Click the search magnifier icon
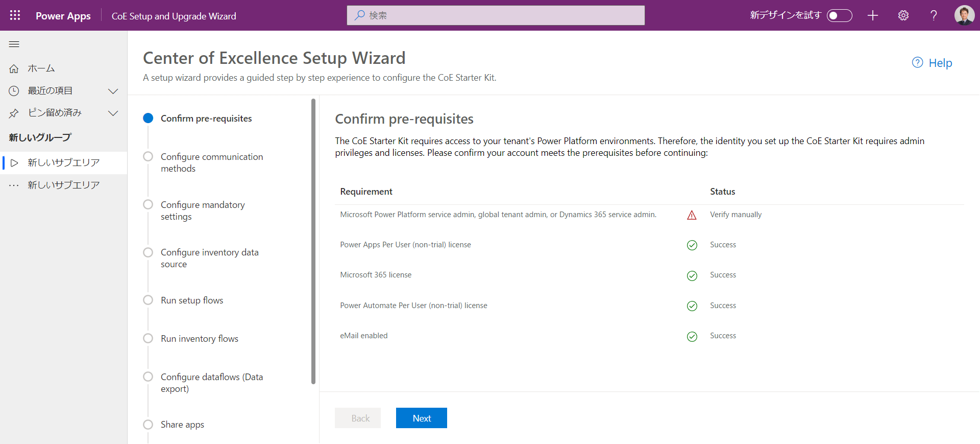 click(360, 15)
